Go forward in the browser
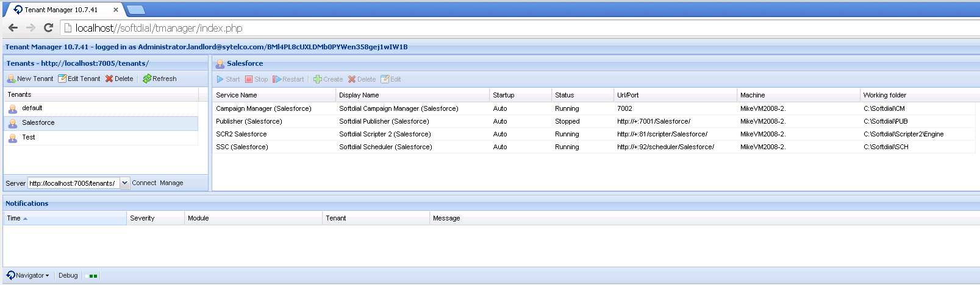This screenshot has height=285, width=980. click(x=30, y=28)
